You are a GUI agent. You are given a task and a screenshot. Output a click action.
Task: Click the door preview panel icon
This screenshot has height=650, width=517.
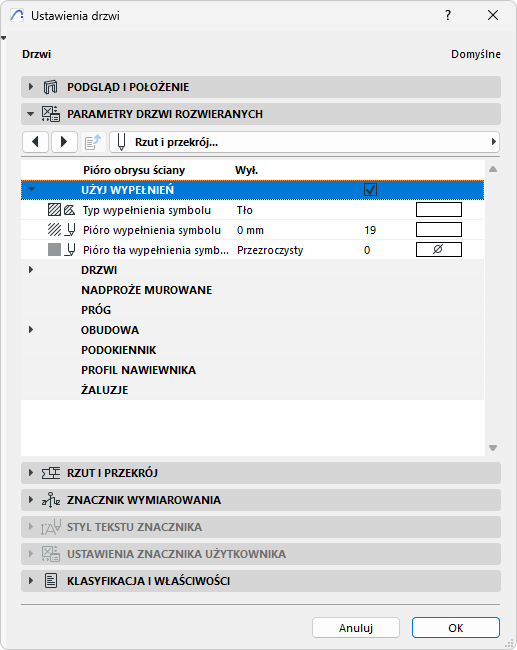[51, 87]
